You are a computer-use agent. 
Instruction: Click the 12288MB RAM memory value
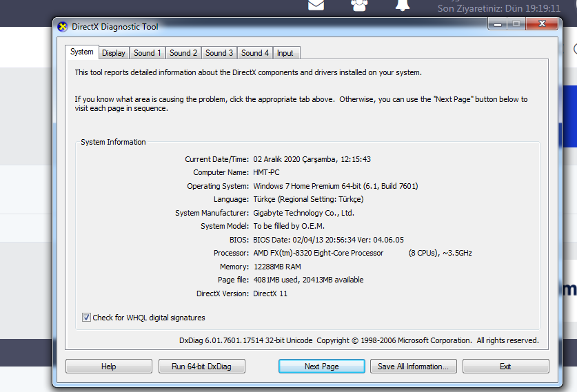pyautogui.click(x=277, y=267)
